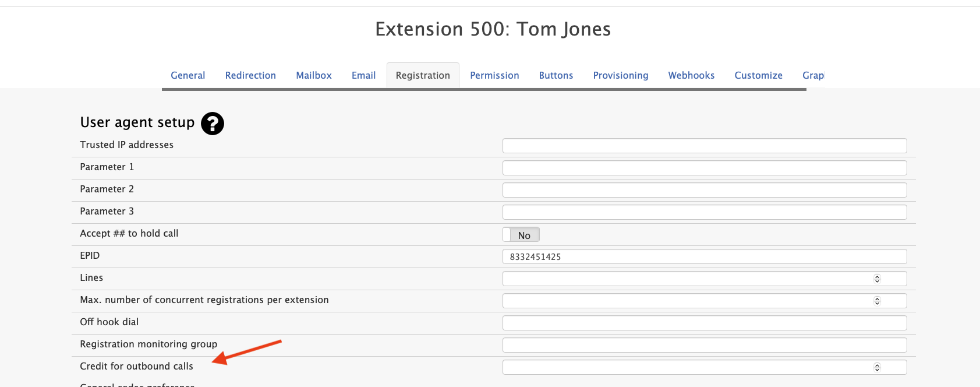Click the Credit for outbound calls label
Screen dimensions: 980x387
point(136,366)
